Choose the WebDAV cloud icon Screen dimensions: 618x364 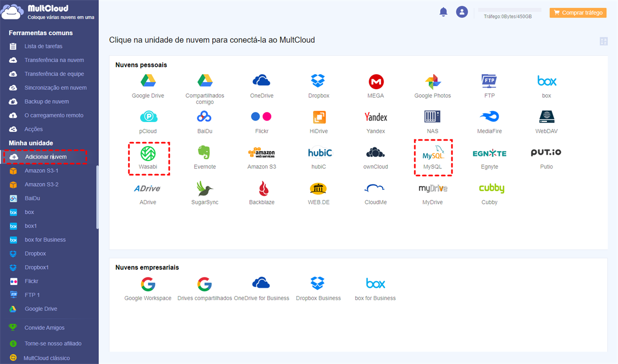(x=546, y=116)
